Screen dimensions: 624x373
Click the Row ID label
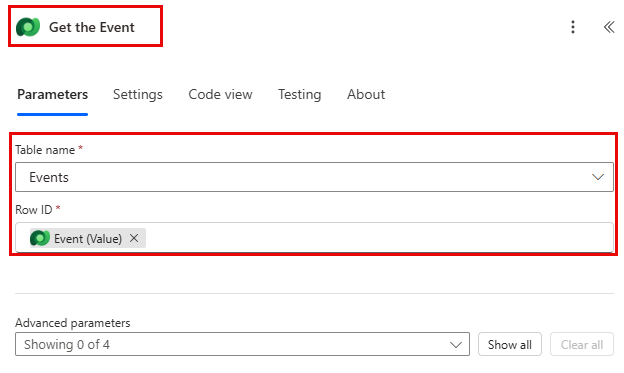[33, 210]
